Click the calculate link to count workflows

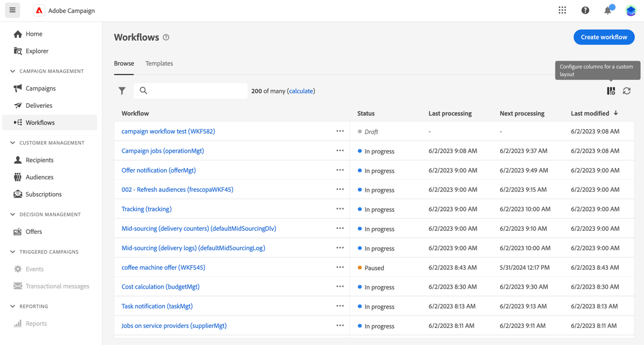click(x=301, y=91)
